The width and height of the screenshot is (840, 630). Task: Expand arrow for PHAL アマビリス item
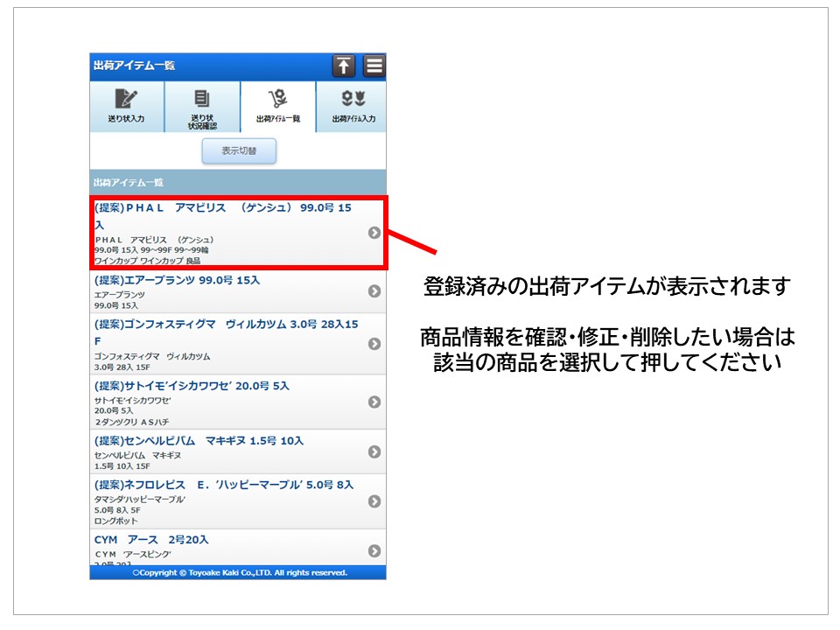[x=374, y=233]
